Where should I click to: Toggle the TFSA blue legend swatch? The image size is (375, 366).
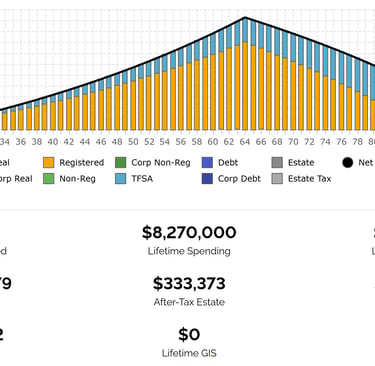[121, 179]
